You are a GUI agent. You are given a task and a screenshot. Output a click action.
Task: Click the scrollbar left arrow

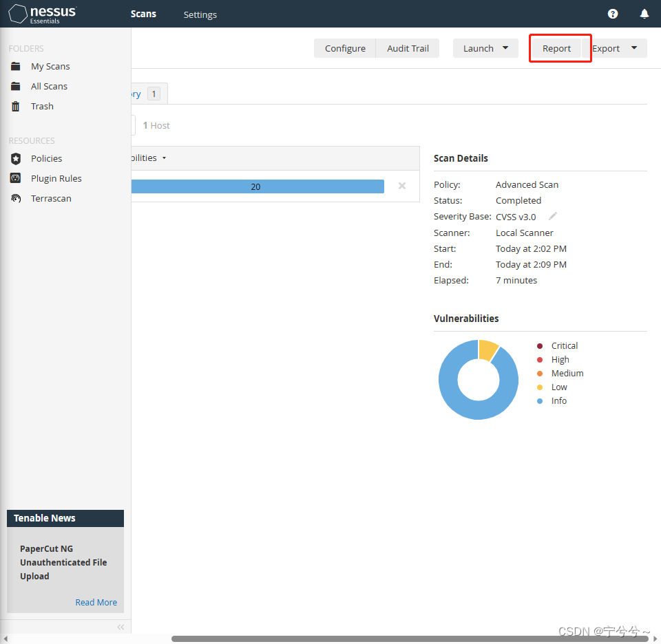click(x=6, y=639)
